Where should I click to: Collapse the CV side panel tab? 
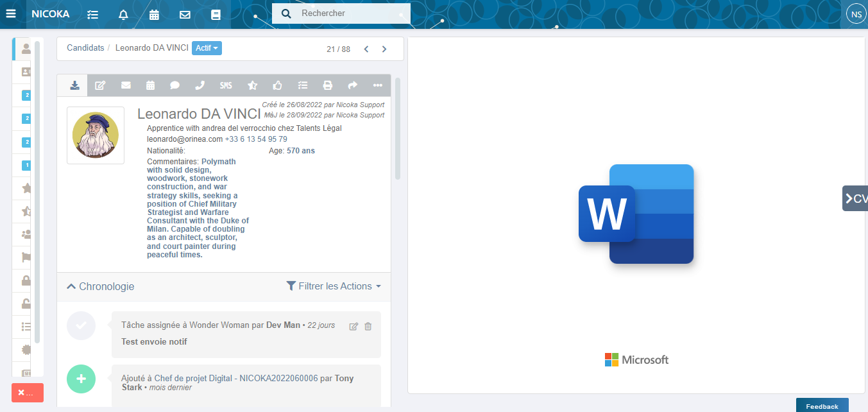tap(855, 198)
